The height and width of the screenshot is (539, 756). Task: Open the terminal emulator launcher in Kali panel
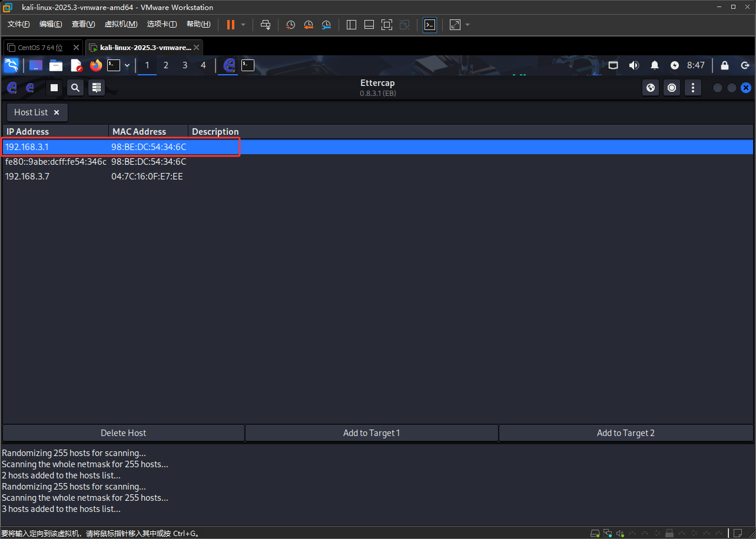(x=114, y=65)
